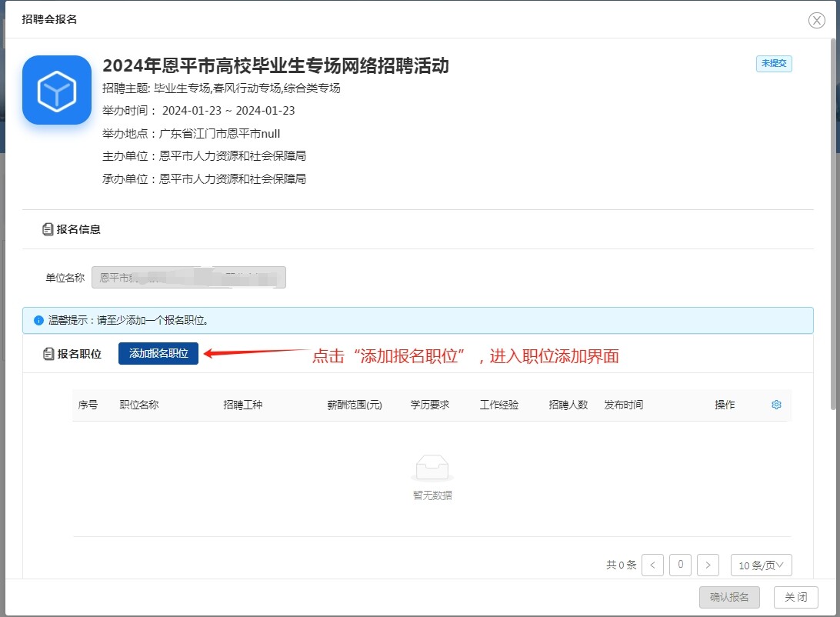Open table column settings gear icon

pos(776,405)
